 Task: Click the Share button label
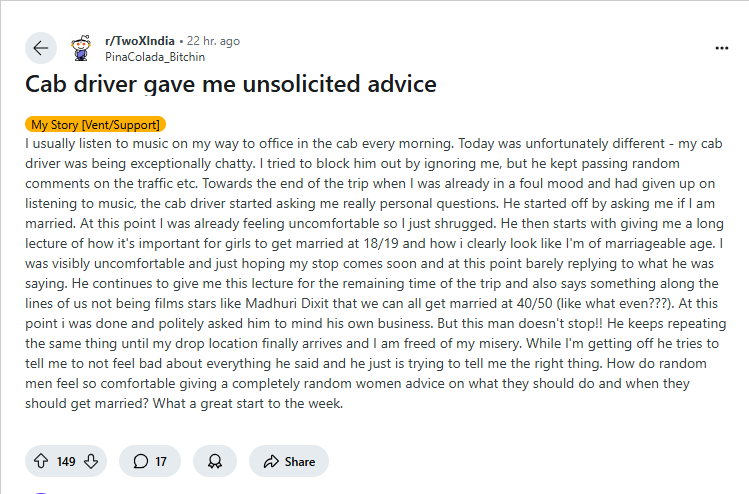coord(299,461)
